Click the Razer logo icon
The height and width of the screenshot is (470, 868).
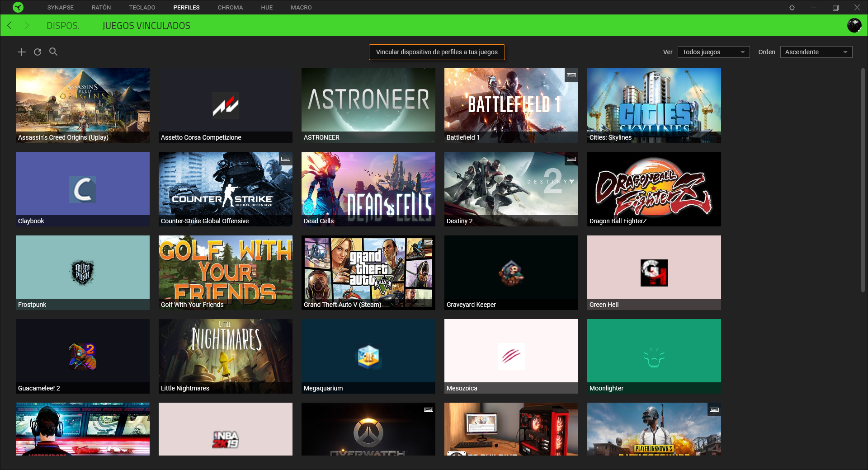pyautogui.click(x=18, y=7)
